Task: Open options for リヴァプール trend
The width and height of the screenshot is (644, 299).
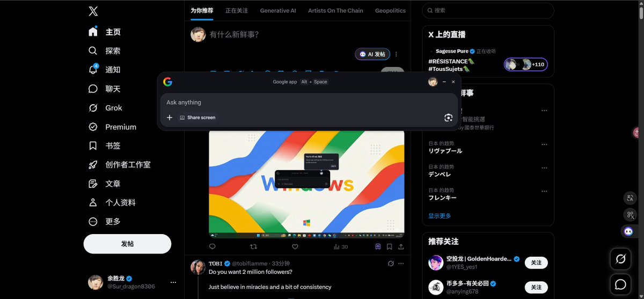Action: point(544,144)
